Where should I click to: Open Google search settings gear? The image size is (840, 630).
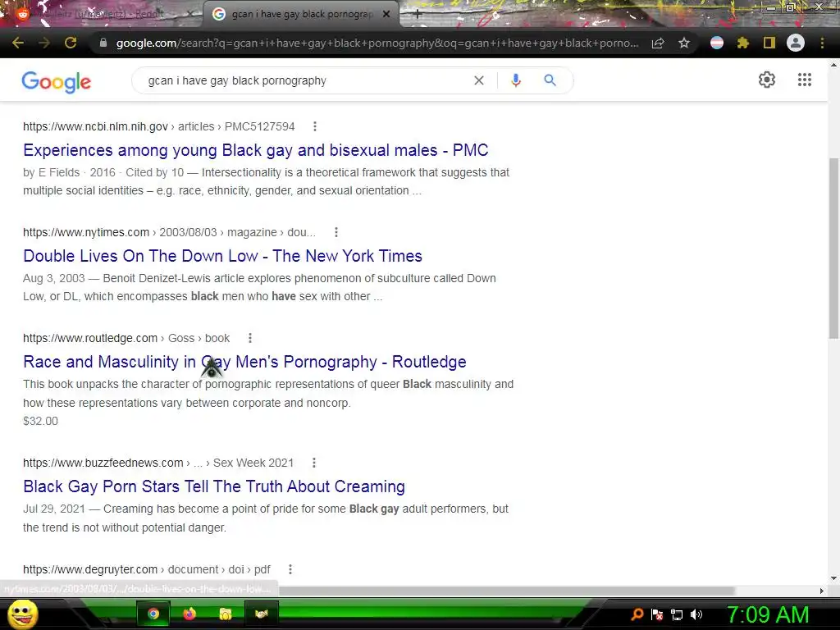pyautogui.click(x=767, y=80)
